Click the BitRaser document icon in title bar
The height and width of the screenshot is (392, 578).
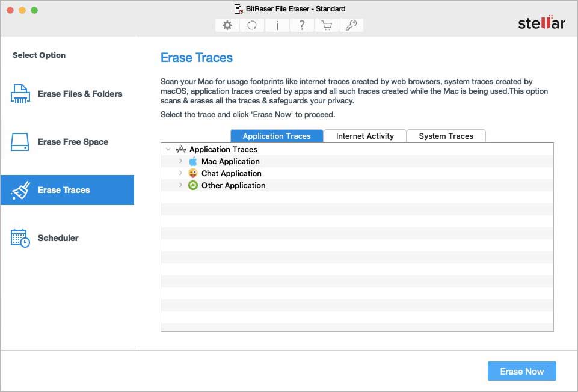click(x=239, y=9)
